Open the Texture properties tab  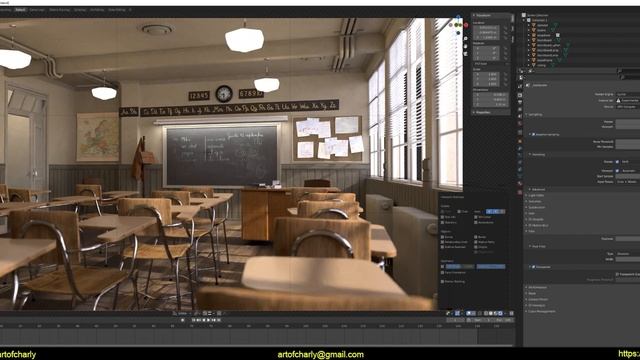click(x=520, y=191)
